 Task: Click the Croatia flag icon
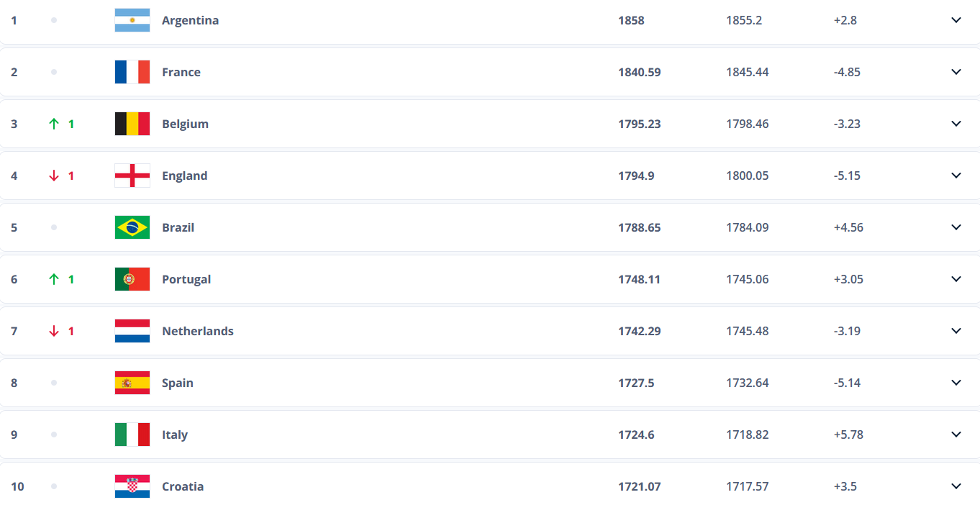pos(132,486)
